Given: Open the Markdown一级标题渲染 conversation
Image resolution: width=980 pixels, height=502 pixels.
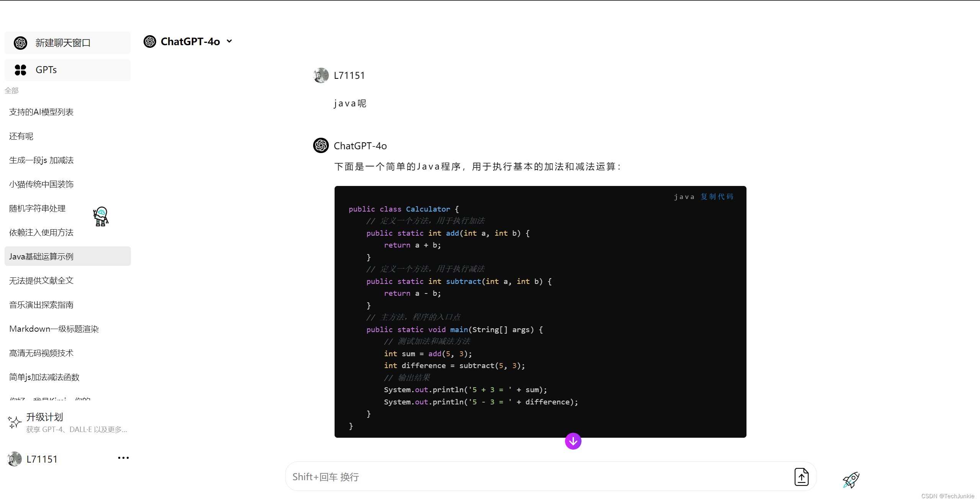Looking at the screenshot, I should (x=54, y=329).
